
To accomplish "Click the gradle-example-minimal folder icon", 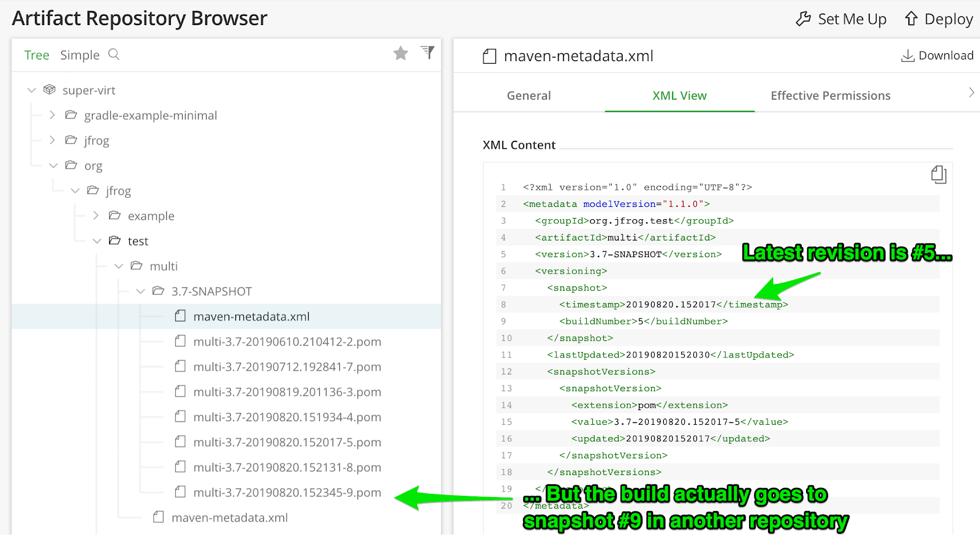I will click(x=71, y=115).
